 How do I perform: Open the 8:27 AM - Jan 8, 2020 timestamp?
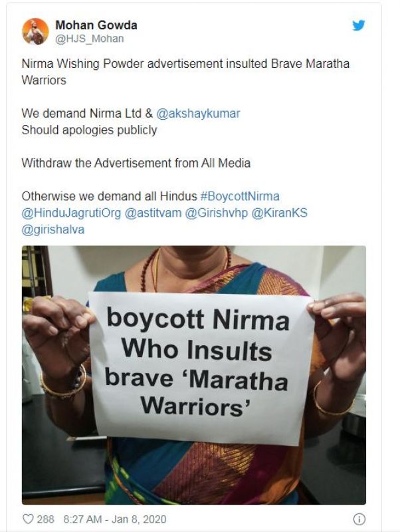[115, 519]
